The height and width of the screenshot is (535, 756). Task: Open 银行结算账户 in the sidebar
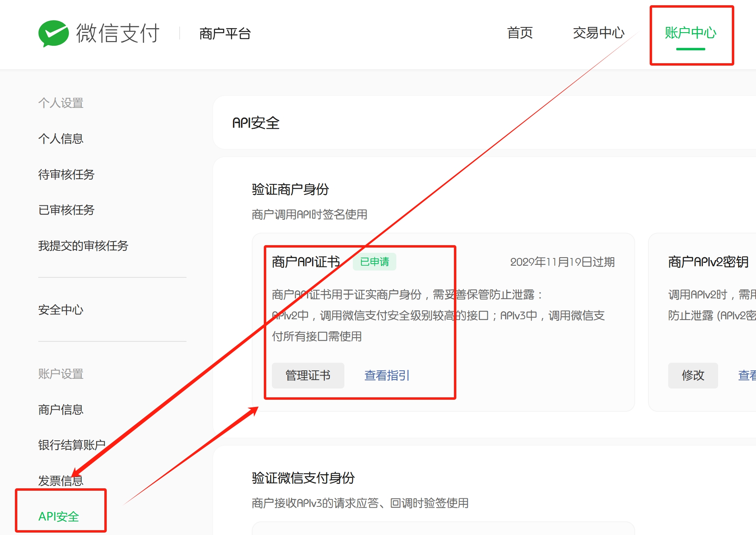click(72, 445)
